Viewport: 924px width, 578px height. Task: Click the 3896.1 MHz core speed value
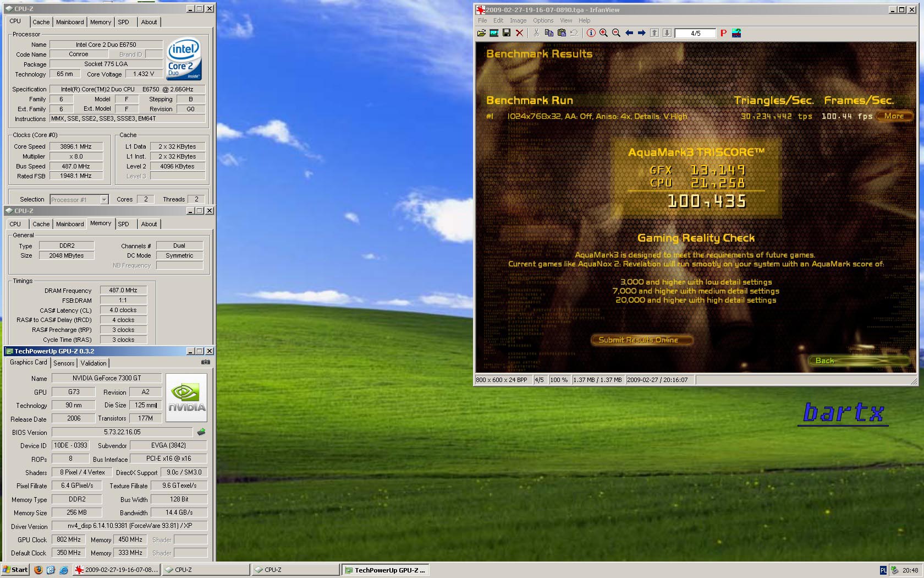coord(76,146)
